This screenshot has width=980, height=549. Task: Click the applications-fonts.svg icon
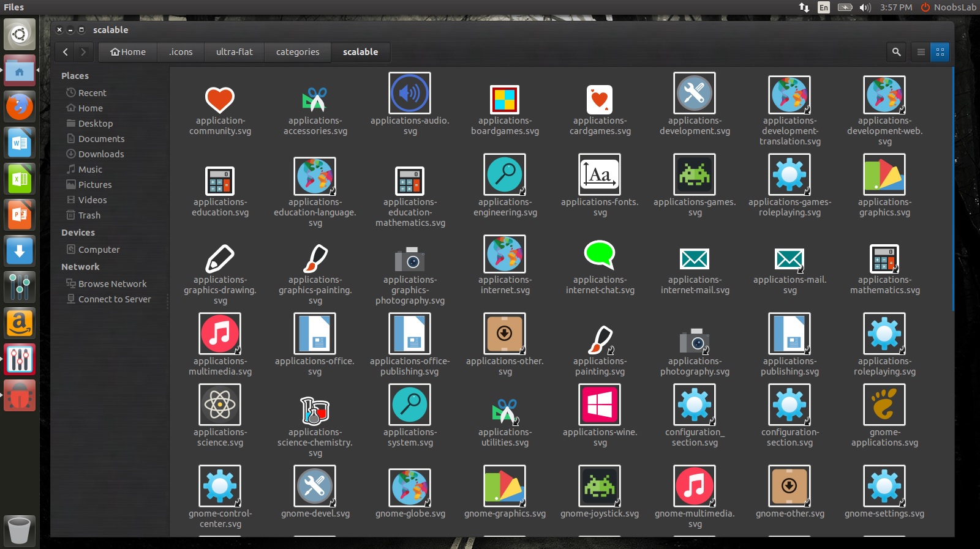point(600,174)
